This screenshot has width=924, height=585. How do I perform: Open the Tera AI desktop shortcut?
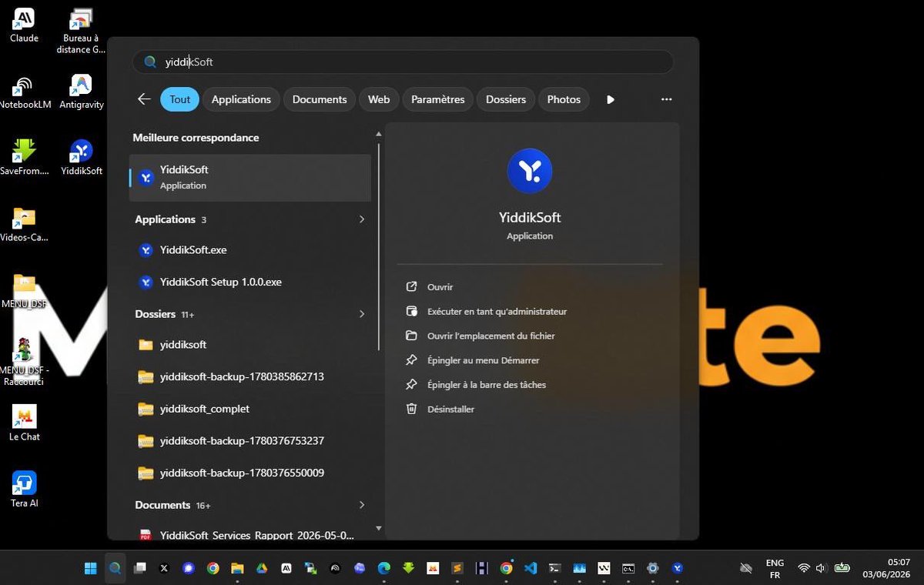click(24, 490)
